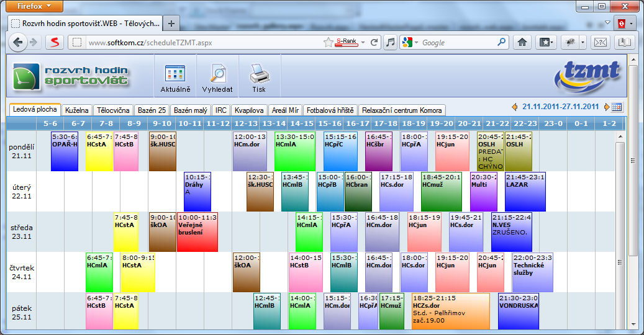Bookmark this page with the star
This screenshot has width=644, height=335.
[x=329, y=42]
